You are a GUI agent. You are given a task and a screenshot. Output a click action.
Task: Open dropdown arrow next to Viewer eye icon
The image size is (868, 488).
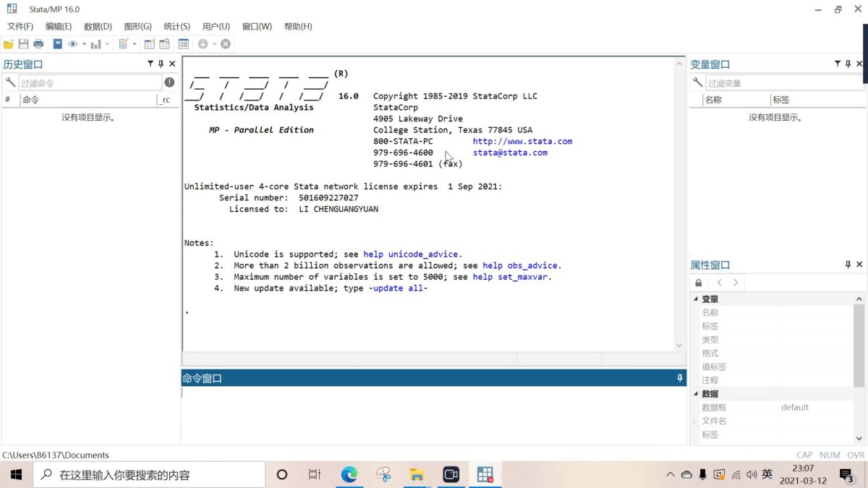point(84,44)
